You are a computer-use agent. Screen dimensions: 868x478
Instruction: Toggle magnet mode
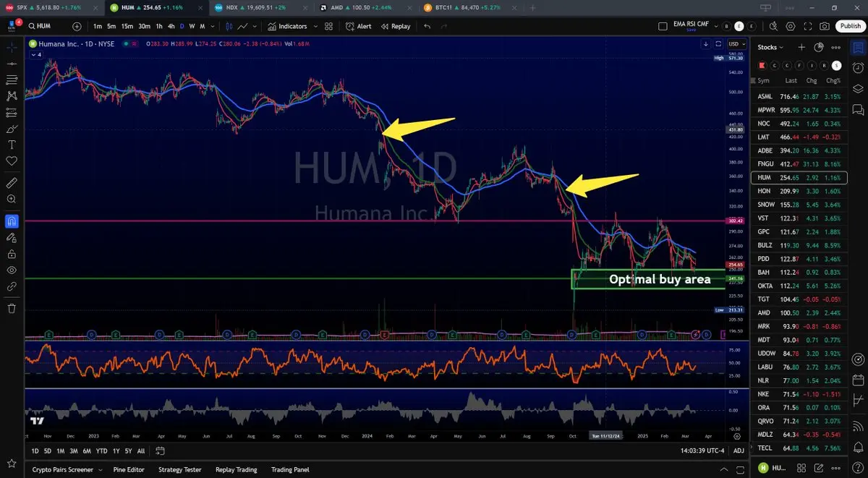[x=12, y=221]
